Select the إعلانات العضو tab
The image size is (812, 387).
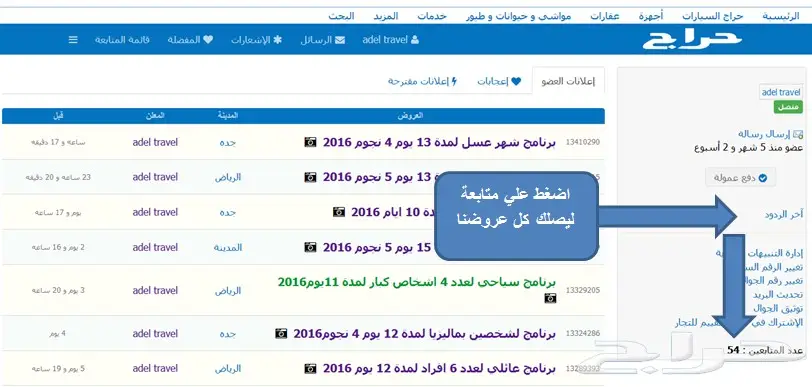(x=568, y=81)
